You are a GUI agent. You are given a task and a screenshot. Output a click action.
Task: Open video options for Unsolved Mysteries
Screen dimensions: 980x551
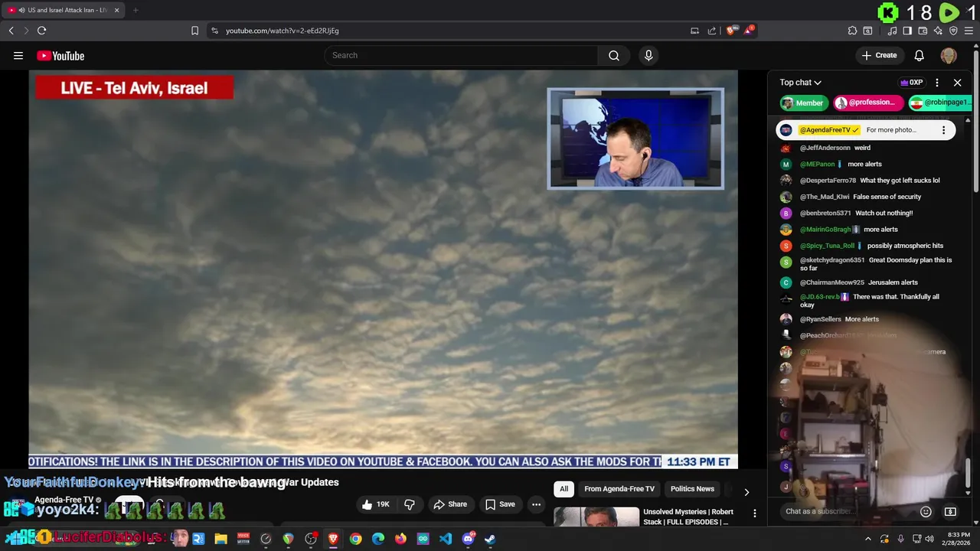click(x=754, y=514)
